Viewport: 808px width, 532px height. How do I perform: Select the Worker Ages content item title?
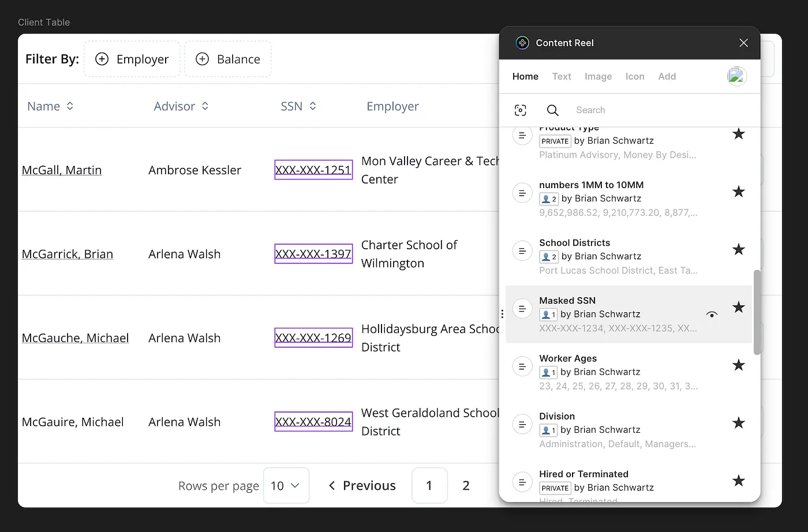coord(568,358)
